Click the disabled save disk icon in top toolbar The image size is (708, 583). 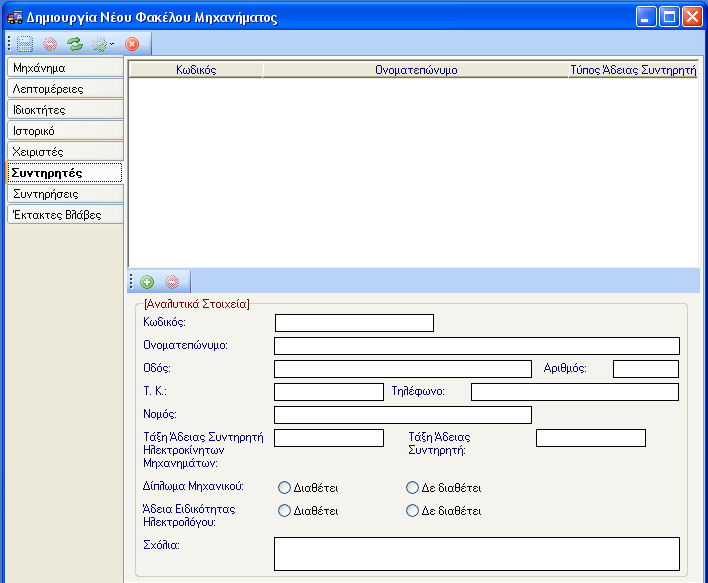[x=25, y=44]
